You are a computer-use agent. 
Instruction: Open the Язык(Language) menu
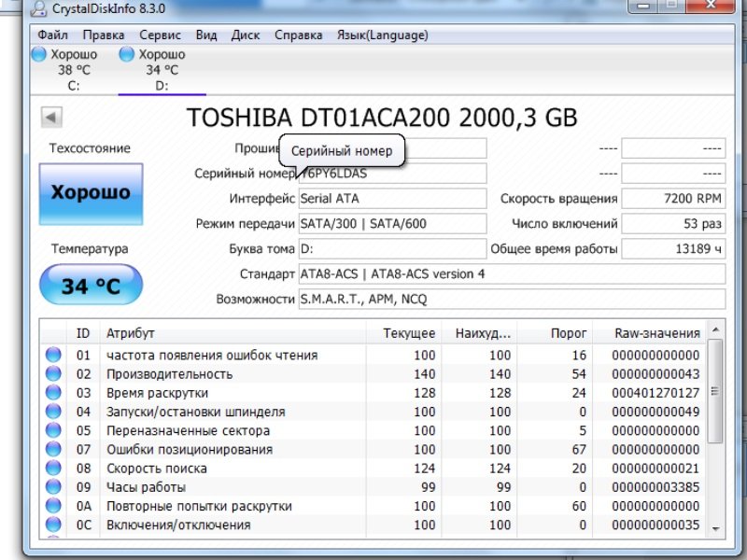(x=383, y=35)
